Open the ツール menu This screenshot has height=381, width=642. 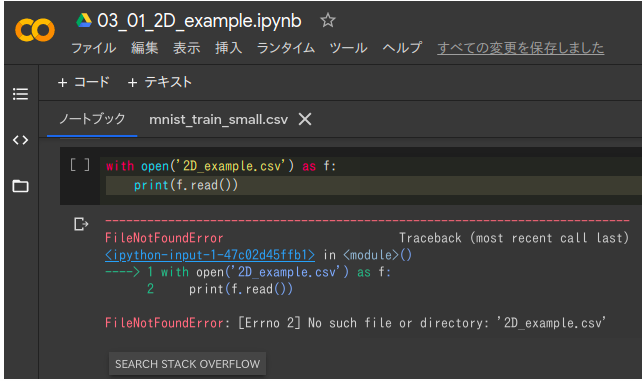(348, 48)
